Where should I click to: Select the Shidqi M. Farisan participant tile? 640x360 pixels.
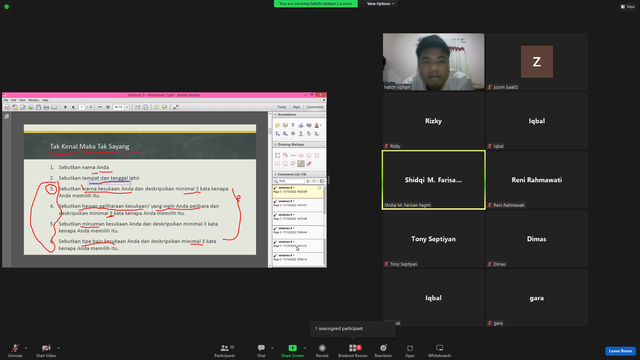(433, 180)
